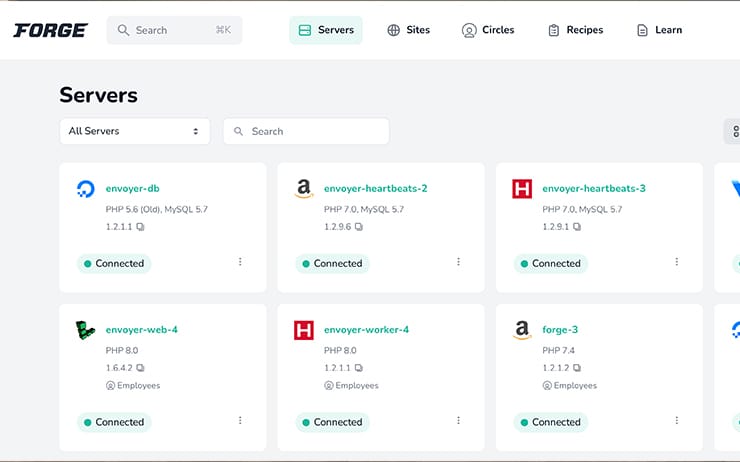Open the forge-3 server link
740x462 pixels.
560,329
